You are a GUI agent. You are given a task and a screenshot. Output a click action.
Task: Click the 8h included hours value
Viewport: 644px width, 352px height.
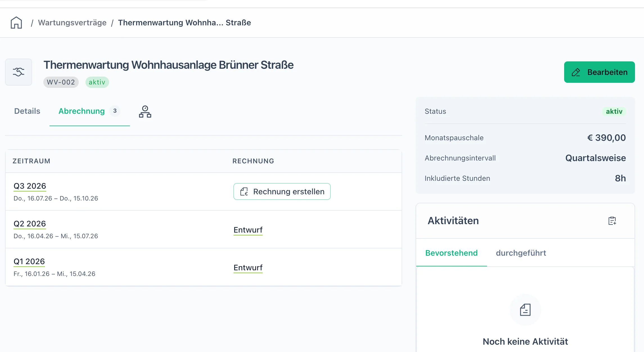pos(620,178)
